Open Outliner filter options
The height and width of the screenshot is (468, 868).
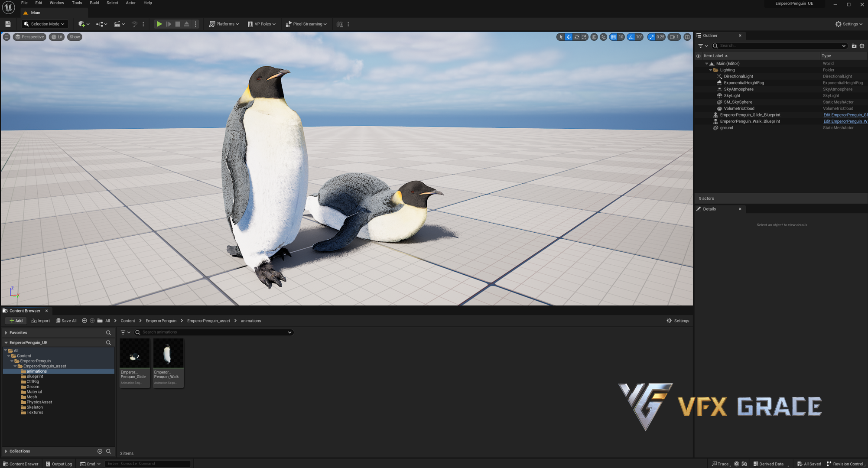703,46
